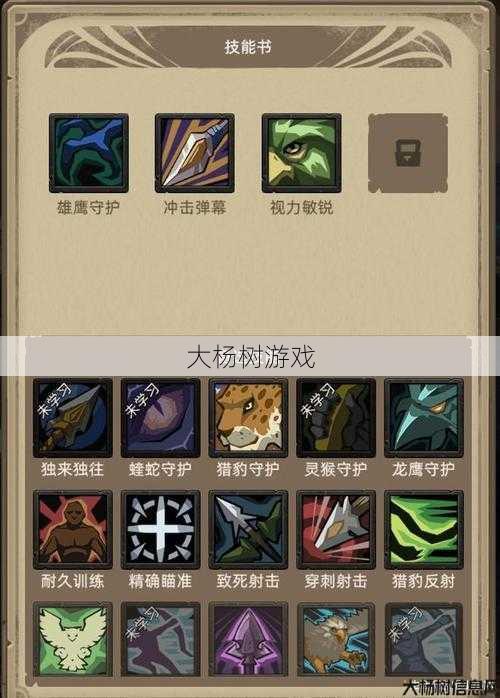Pick the 穿刺射击 skill icon
Screen dimensions: 500x698
[336, 530]
